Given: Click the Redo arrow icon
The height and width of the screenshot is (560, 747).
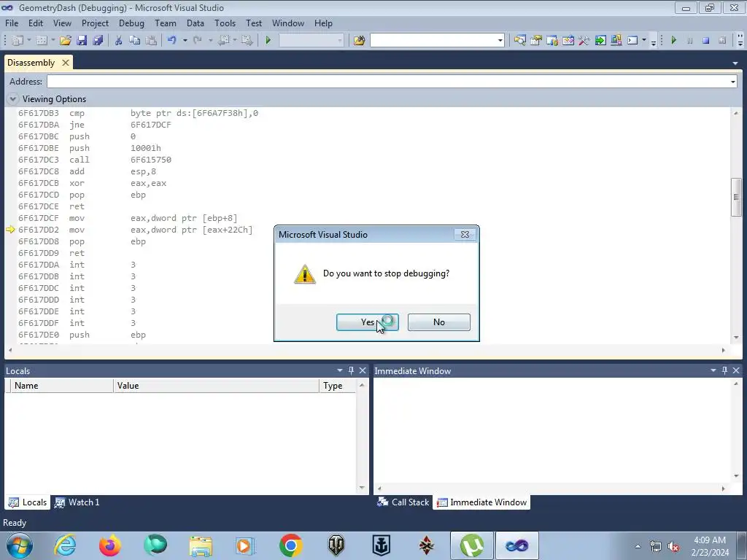Looking at the screenshot, I should tap(198, 41).
